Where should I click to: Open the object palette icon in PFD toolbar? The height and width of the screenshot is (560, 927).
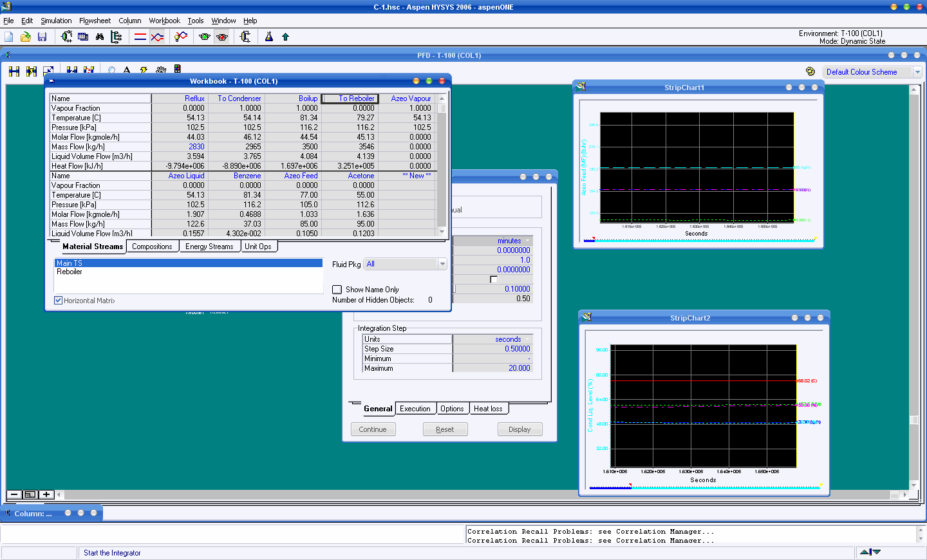pos(178,69)
